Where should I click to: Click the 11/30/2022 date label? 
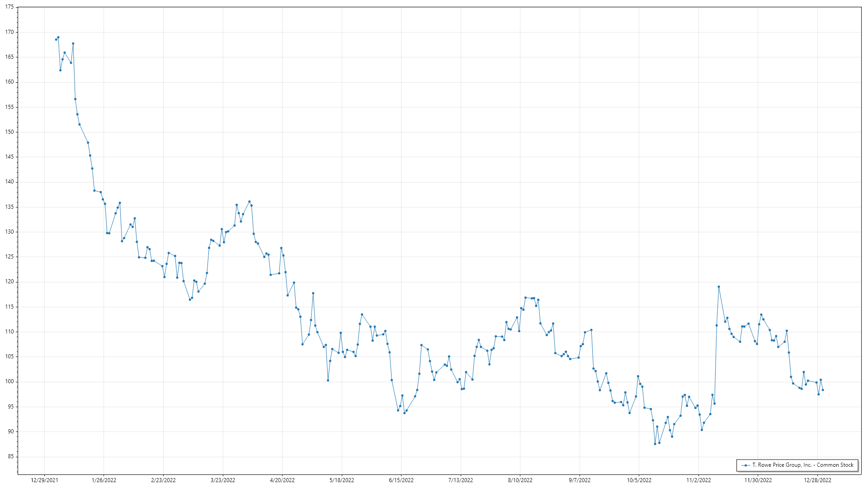758,480
